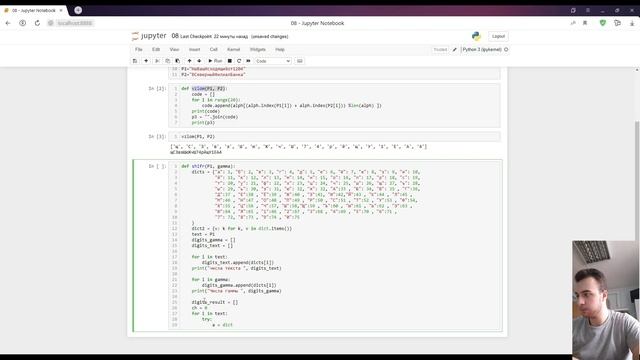Click the kernel idle circle indicator

pyautogui.click(x=506, y=49)
